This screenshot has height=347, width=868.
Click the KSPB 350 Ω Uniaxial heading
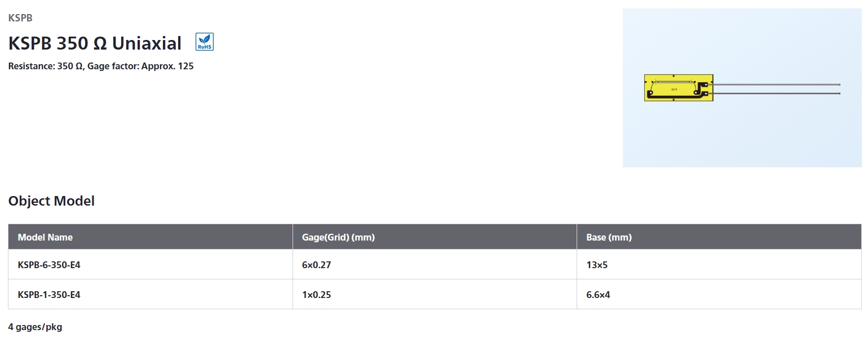95,43
